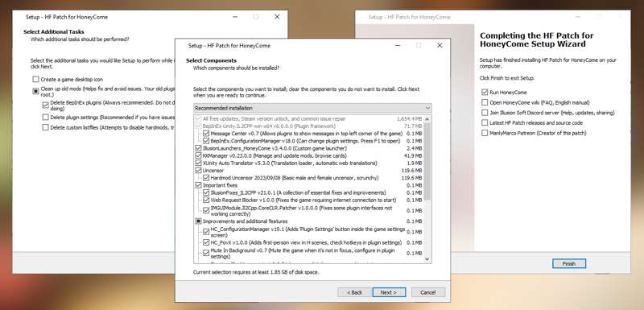The width and height of the screenshot is (644, 310).
Task: Toggle Hardmod Uncensor 2023/09/08 checkbox
Action: click(206, 178)
